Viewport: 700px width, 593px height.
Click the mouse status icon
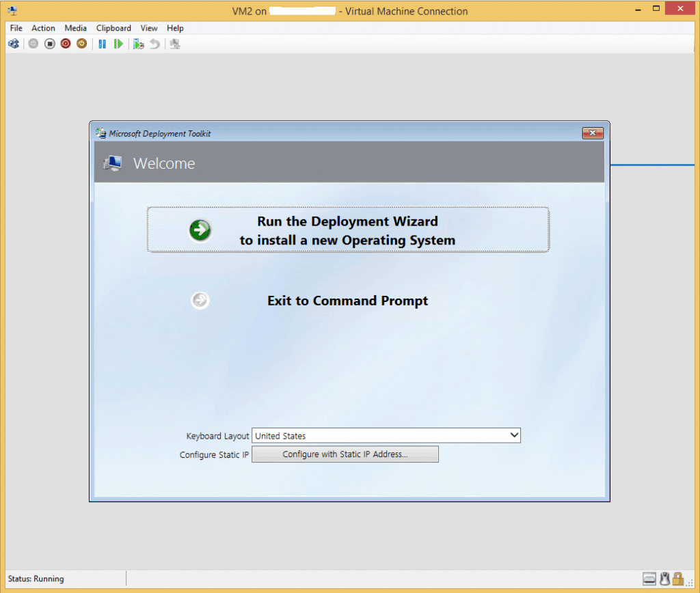coord(664,579)
